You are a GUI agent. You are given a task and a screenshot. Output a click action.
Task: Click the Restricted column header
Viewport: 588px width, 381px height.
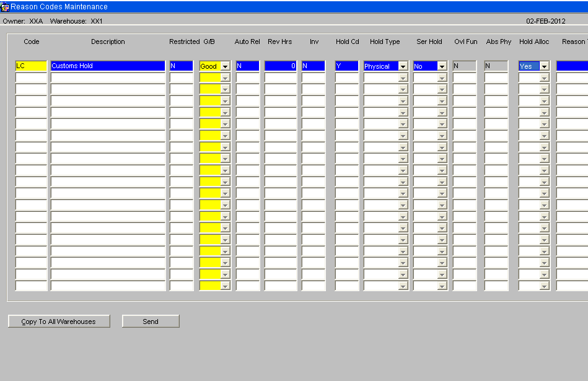coord(184,42)
